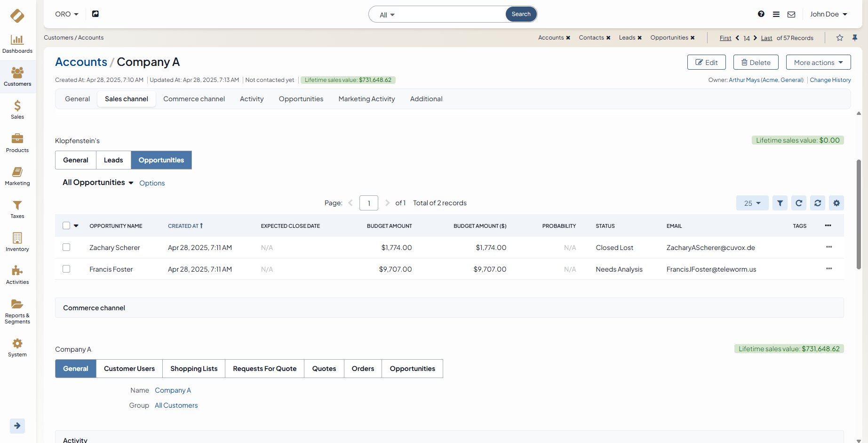Mark page as favorite with star

click(839, 38)
